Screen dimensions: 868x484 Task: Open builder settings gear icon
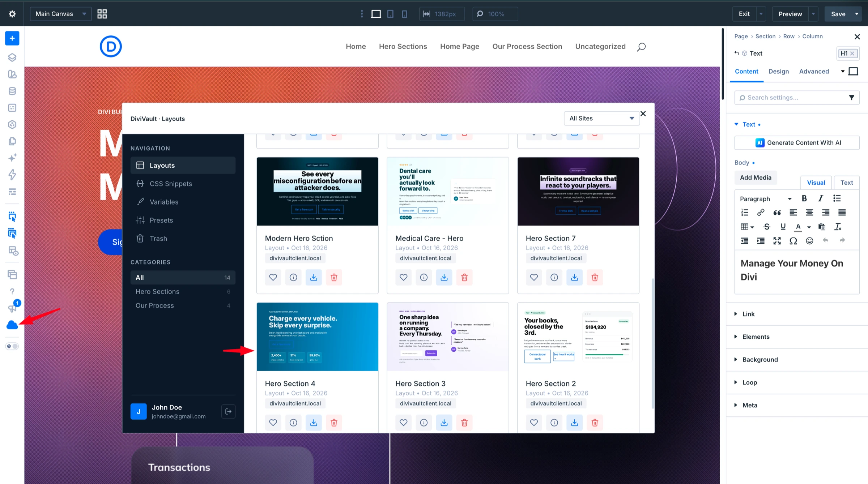click(12, 14)
